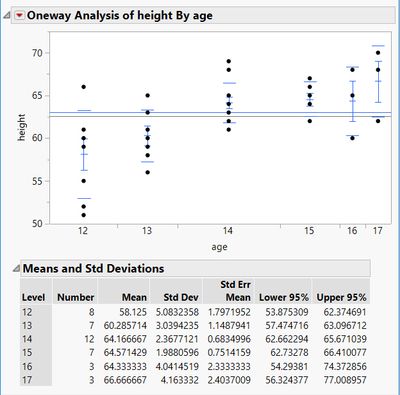Click the Upper 95% value 77.008957
Screen dimensions: 400x395
pos(345,380)
